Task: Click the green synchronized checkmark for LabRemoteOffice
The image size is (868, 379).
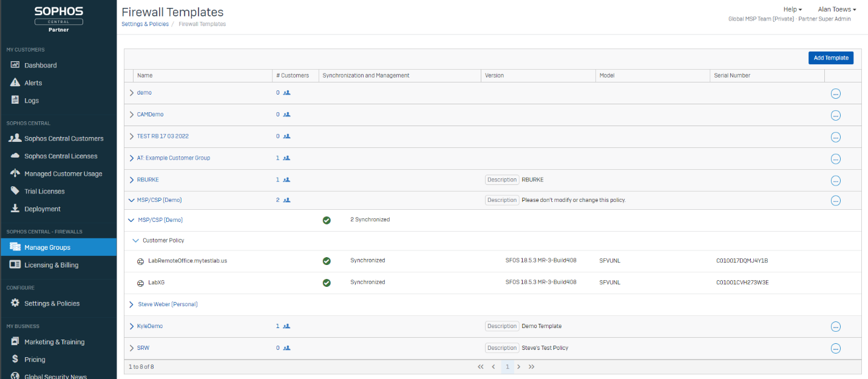Action: [x=327, y=261]
